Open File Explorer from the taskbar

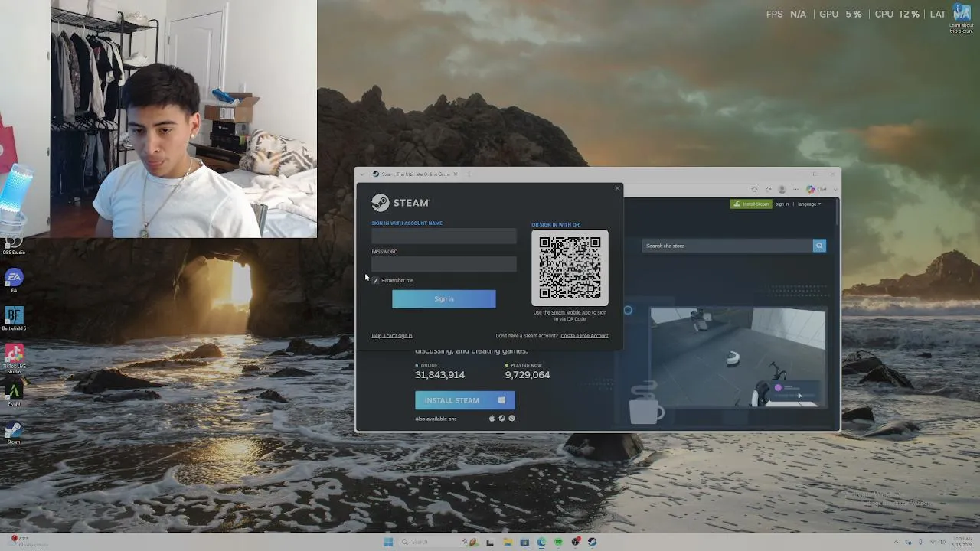point(508,542)
